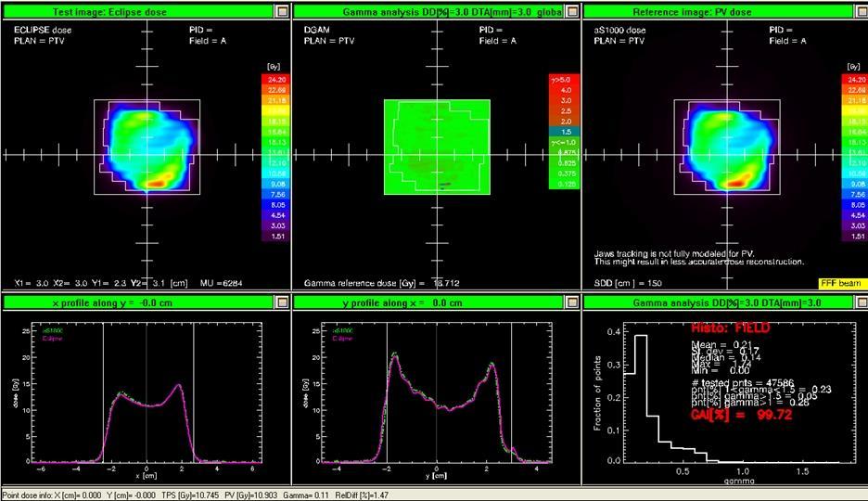Select the 24.20 Gy red swatch in Test image legend

point(274,80)
